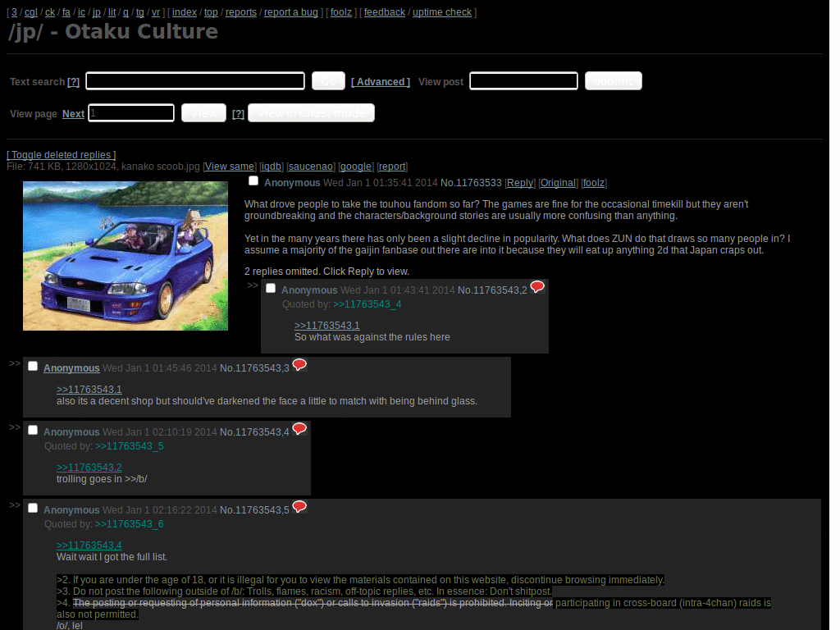
Task: Open the /jp/ board link
Action: point(97,12)
